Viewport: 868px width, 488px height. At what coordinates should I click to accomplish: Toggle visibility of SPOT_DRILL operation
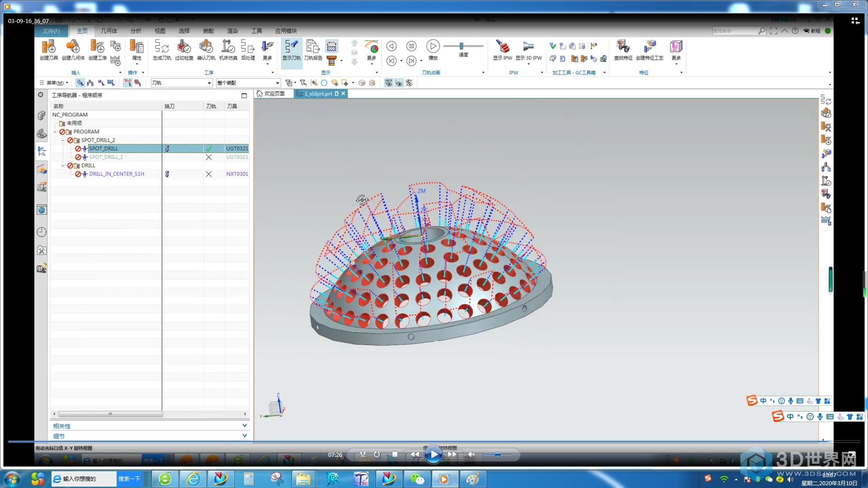point(209,148)
